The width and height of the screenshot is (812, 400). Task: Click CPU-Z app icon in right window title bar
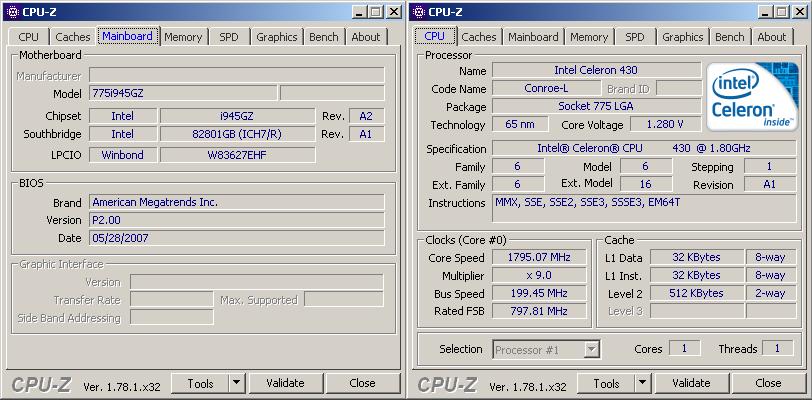pos(420,12)
